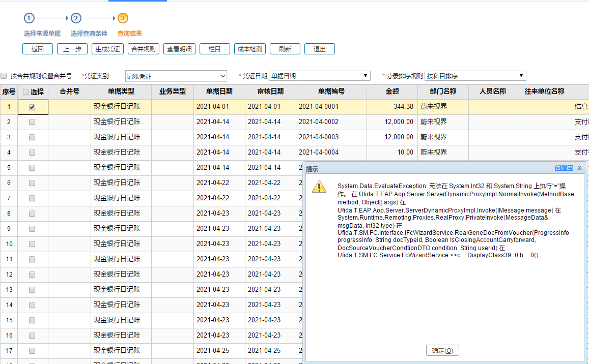The width and height of the screenshot is (589, 364).
Task: Click the 单据类型 column header
Action: [x=121, y=92]
